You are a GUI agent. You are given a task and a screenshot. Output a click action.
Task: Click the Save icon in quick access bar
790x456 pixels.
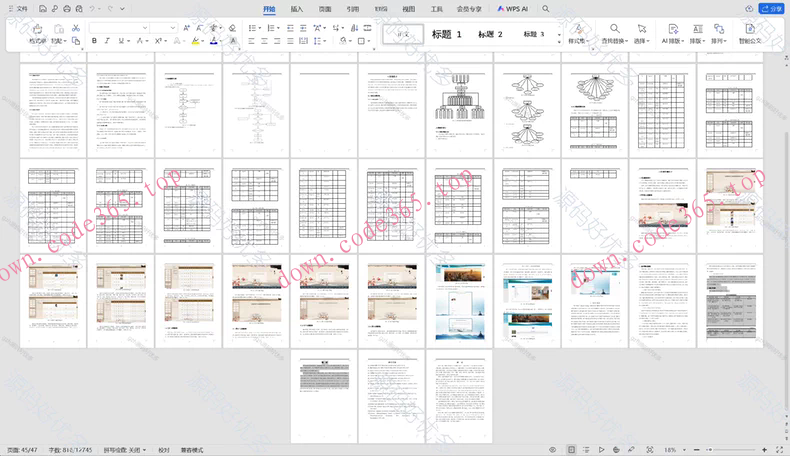[x=43, y=9]
